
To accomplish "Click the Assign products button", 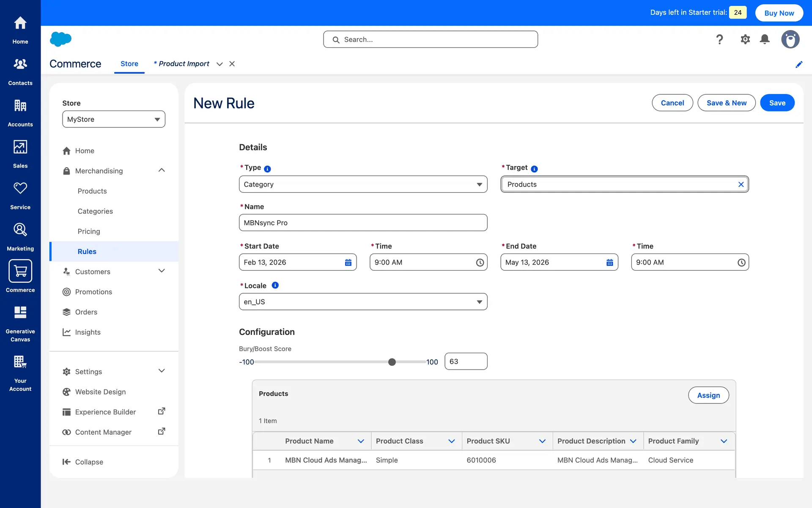I will click(x=708, y=395).
